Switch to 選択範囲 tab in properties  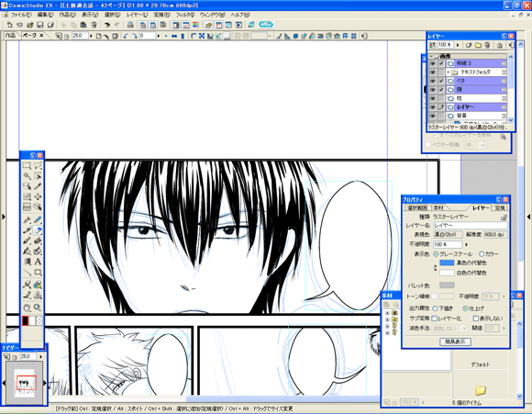(417, 207)
